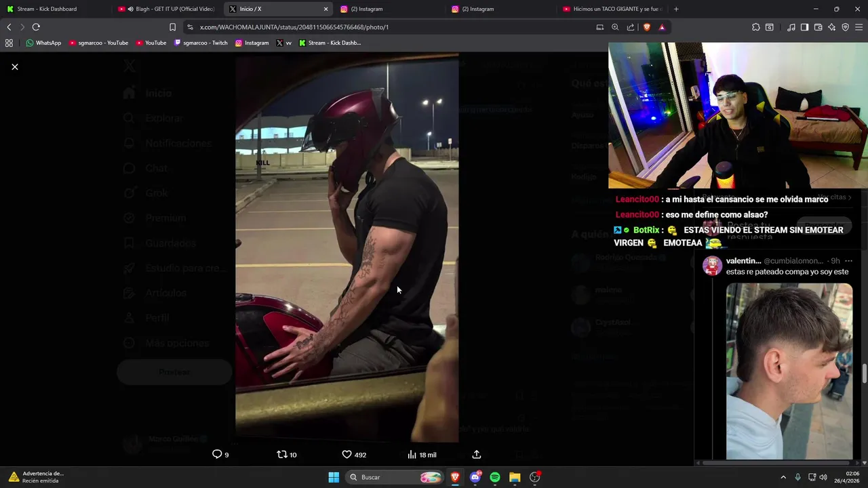This screenshot has width=868, height=488.
Task: Open the bookmarks apps grid icon
Action: point(9,43)
